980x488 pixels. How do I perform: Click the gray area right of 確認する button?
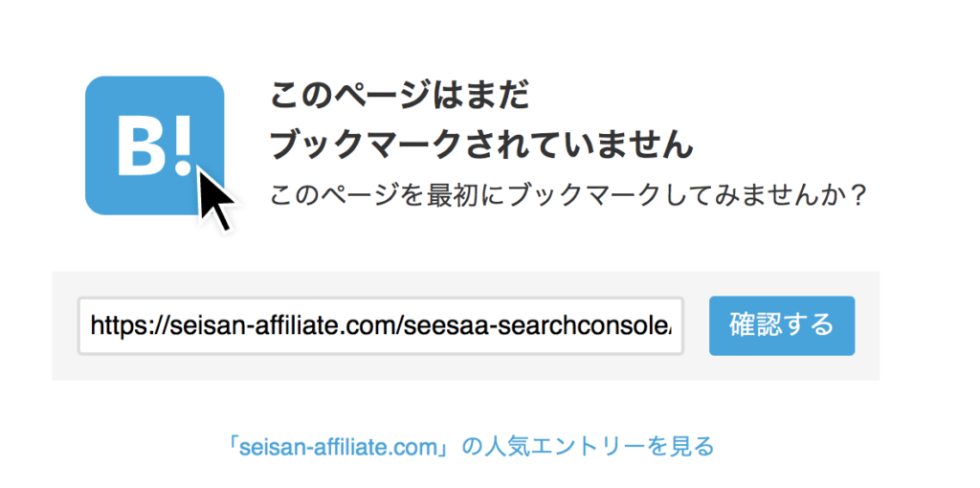click(867, 326)
